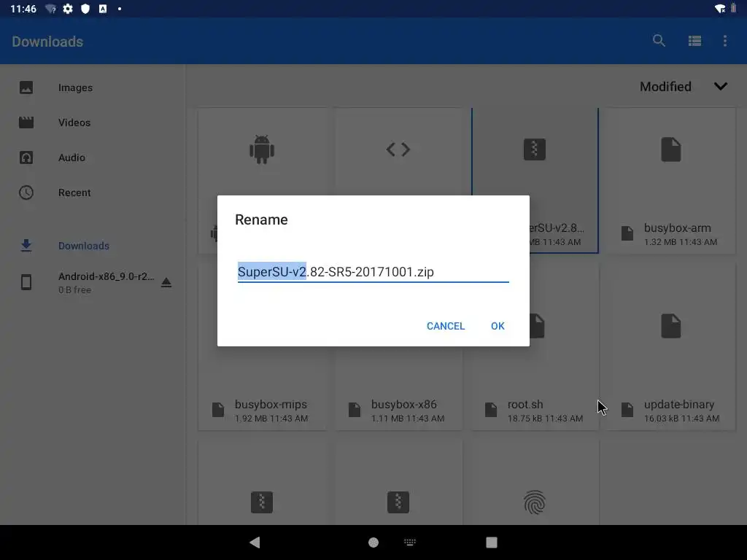This screenshot has height=560, width=747.
Task: Click the settings gear in status bar
Action: click(x=68, y=9)
